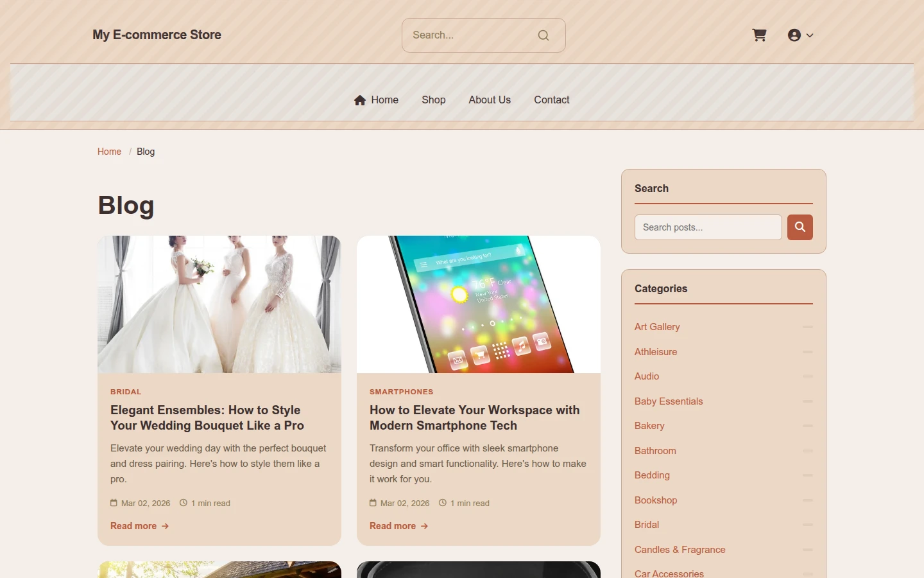This screenshot has height=578, width=924.
Task: Open the smartphone blog post thumbnail
Action: [x=479, y=304]
